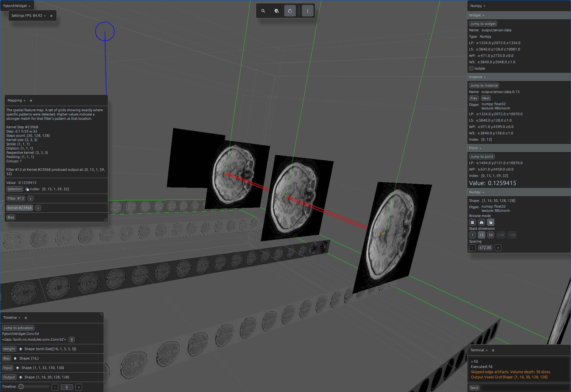Set stack dimension to 16

(482, 235)
